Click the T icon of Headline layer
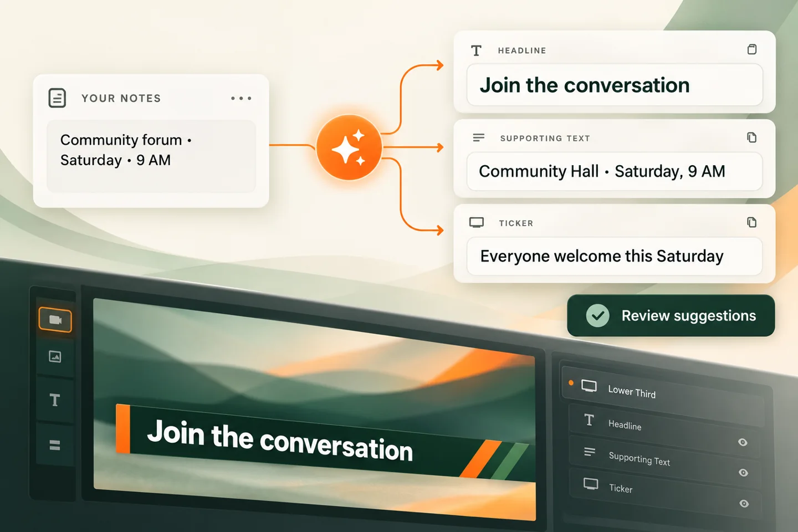Image resolution: width=798 pixels, height=532 pixels. pos(589,420)
